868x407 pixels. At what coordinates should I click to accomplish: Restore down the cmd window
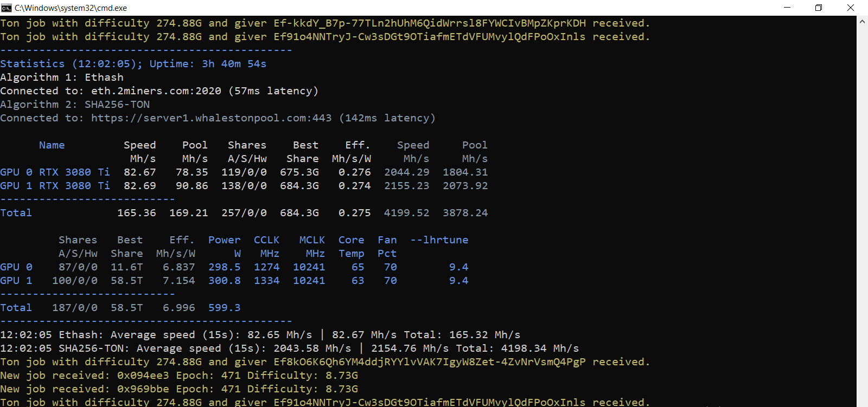pos(819,8)
